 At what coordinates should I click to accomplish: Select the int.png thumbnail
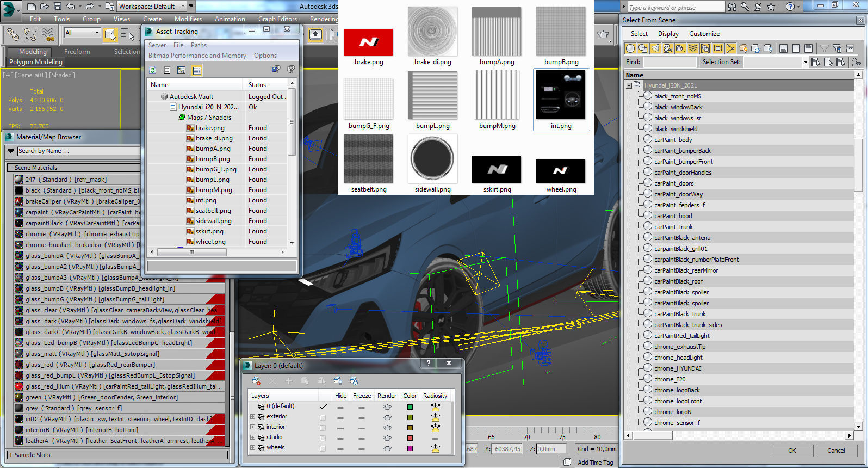561,100
